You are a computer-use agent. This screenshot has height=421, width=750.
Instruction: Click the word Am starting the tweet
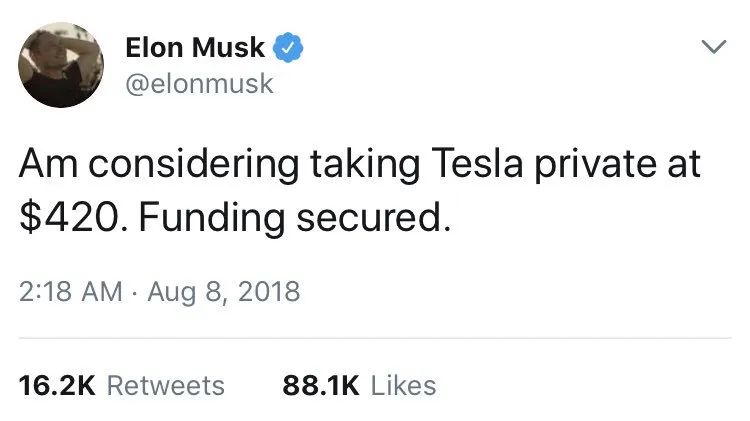pyautogui.click(x=48, y=163)
